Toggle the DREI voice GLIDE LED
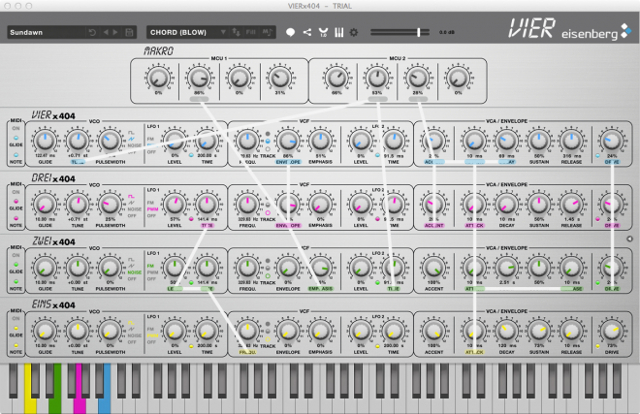The image size is (640, 414). pyautogui.click(x=16, y=201)
